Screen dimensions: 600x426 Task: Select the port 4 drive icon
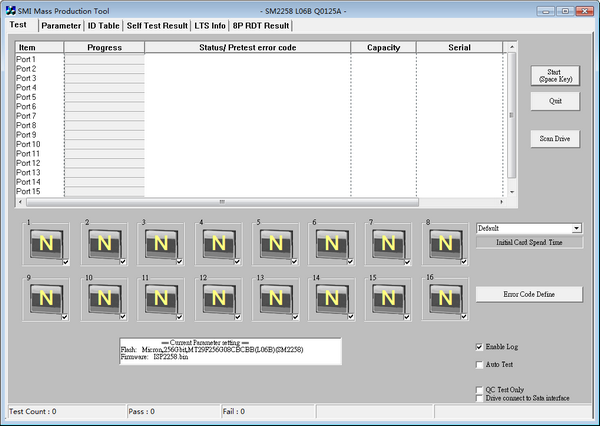coord(216,243)
